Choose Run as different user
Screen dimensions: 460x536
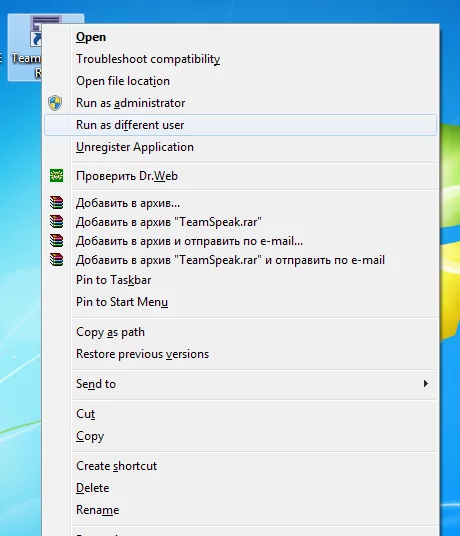[241, 125]
